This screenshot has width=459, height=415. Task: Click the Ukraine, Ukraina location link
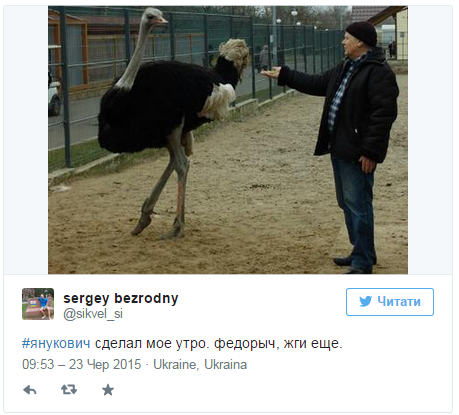click(x=200, y=364)
